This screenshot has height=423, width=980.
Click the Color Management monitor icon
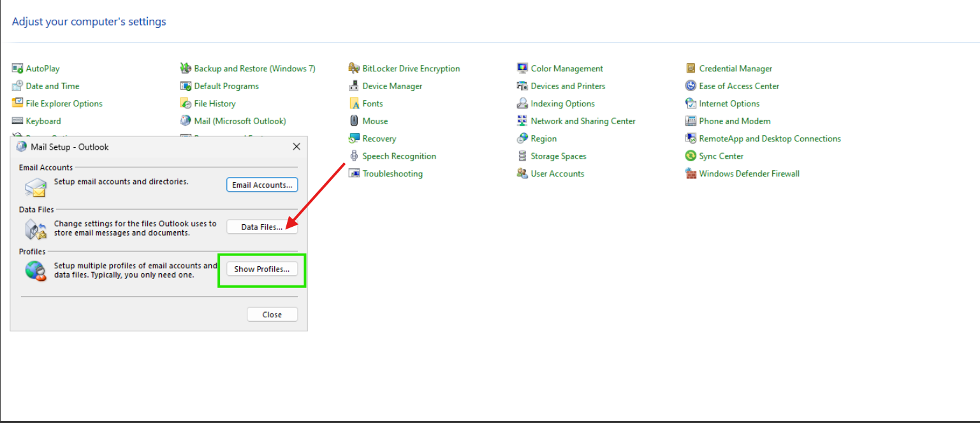[522, 68]
